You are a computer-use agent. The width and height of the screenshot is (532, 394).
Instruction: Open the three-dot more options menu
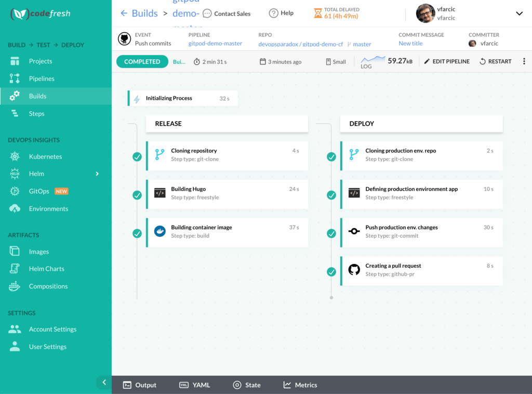point(524,61)
